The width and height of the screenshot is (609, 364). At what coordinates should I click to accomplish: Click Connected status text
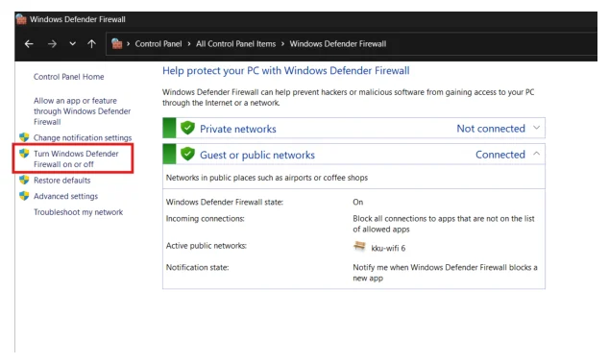click(500, 155)
